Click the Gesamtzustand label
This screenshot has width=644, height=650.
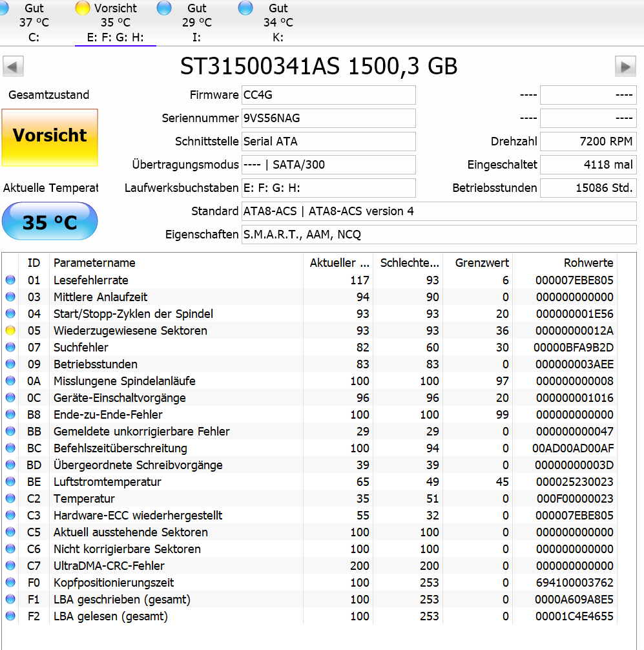click(49, 95)
